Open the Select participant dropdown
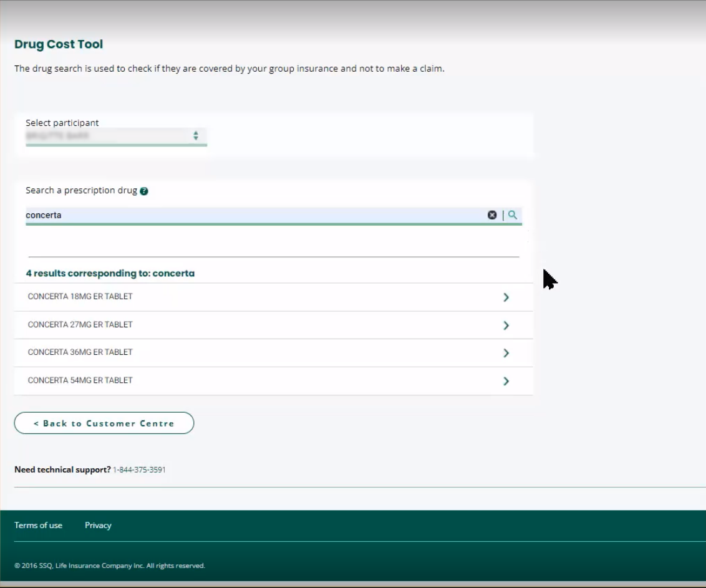 [115, 136]
